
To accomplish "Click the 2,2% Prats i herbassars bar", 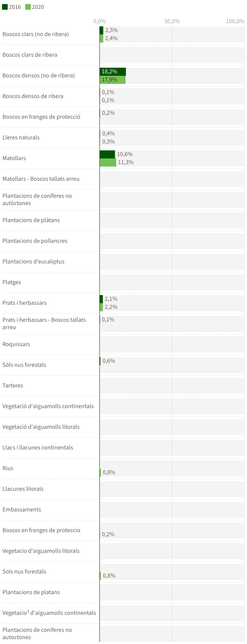I will tap(101, 307).
